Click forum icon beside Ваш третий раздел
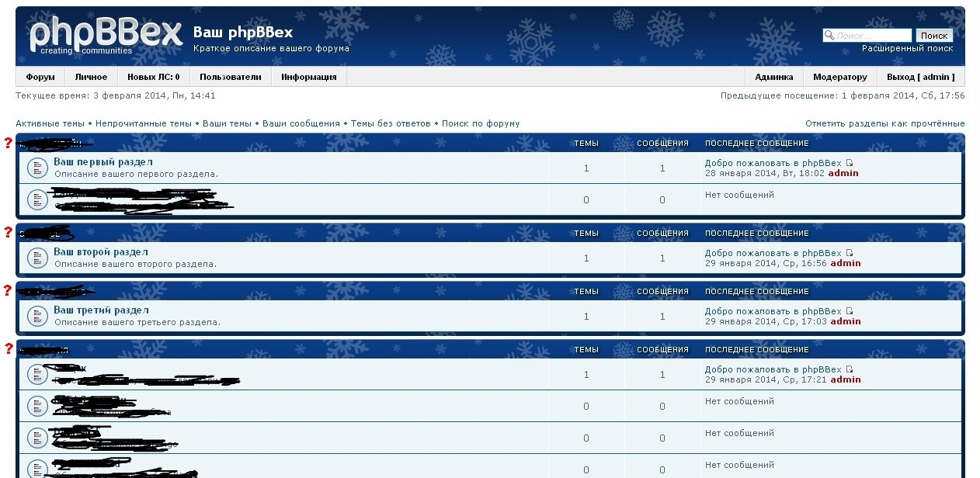Screen dimensions: 980x478 pos(36,316)
